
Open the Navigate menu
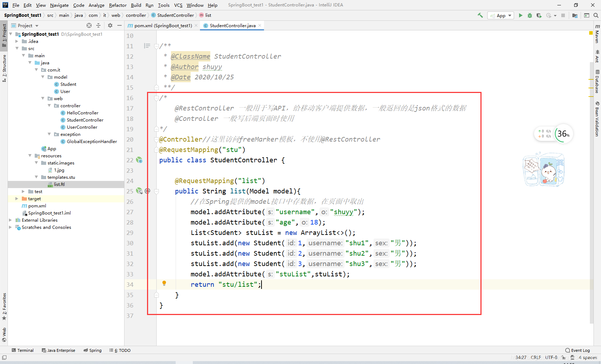pyautogui.click(x=59, y=5)
